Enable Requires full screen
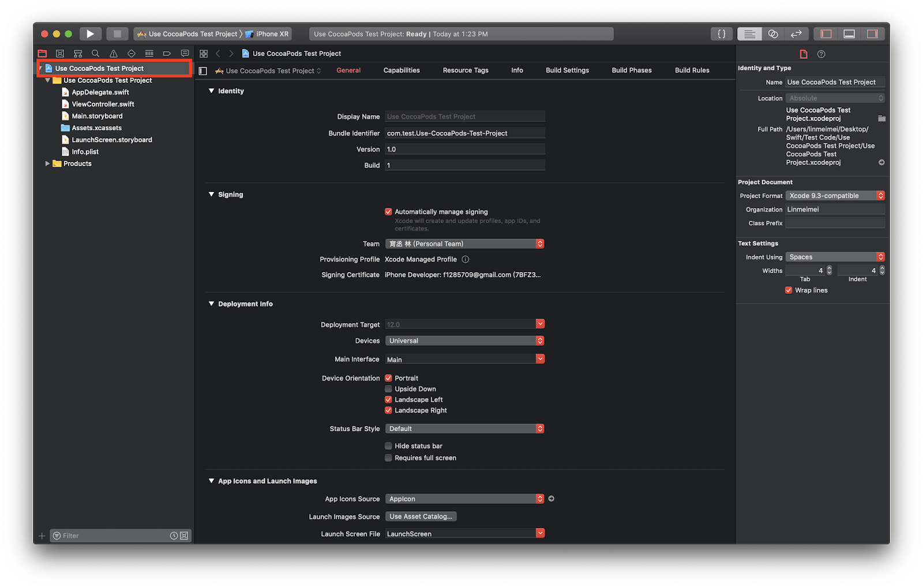 point(388,458)
